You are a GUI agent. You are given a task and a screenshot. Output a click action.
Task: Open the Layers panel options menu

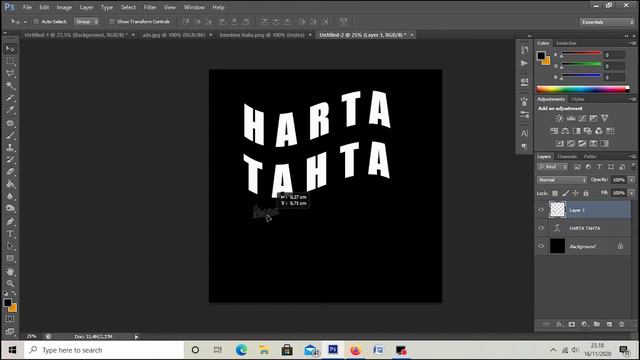633,156
